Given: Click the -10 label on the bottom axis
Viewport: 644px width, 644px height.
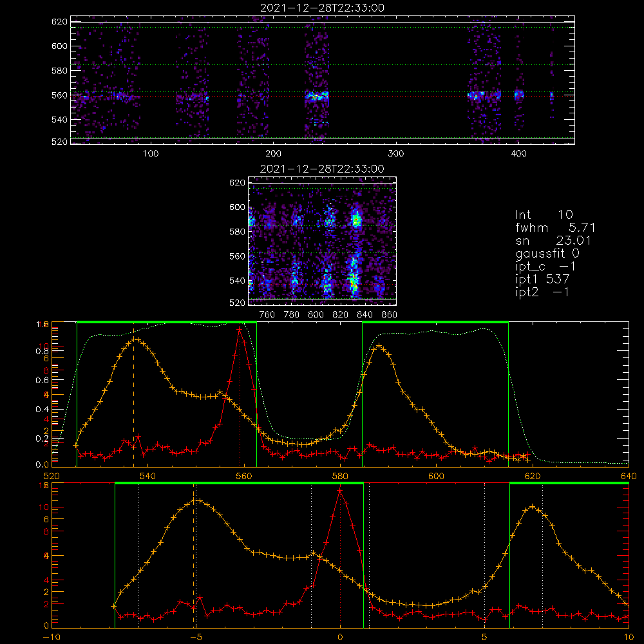Looking at the screenshot, I should (x=51, y=638).
